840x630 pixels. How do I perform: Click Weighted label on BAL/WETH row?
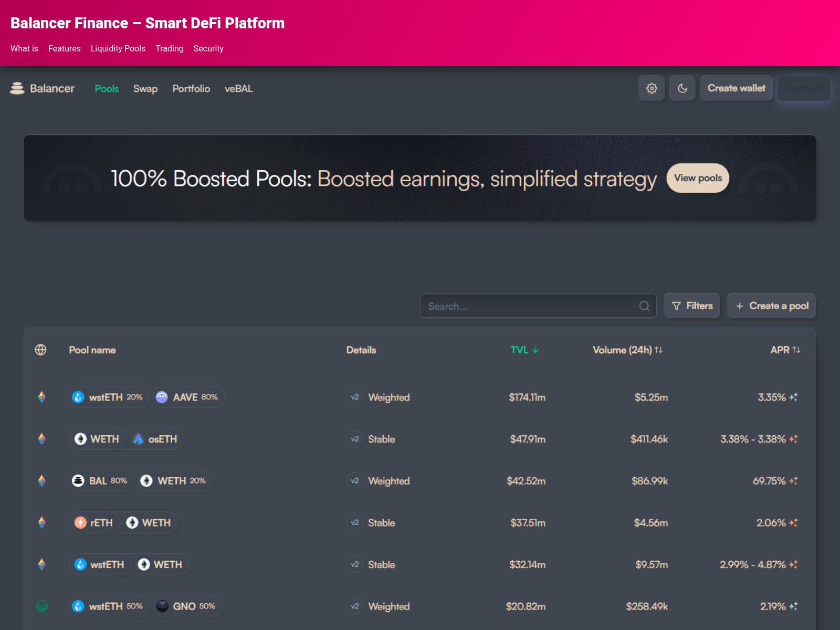click(389, 481)
